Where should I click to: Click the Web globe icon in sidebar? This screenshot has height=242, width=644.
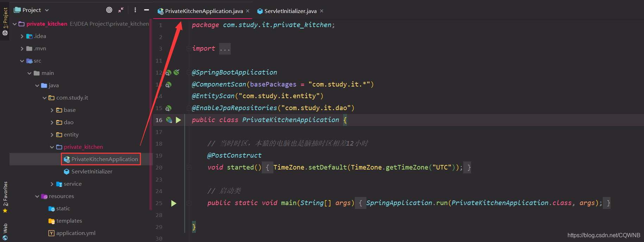coord(5,238)
